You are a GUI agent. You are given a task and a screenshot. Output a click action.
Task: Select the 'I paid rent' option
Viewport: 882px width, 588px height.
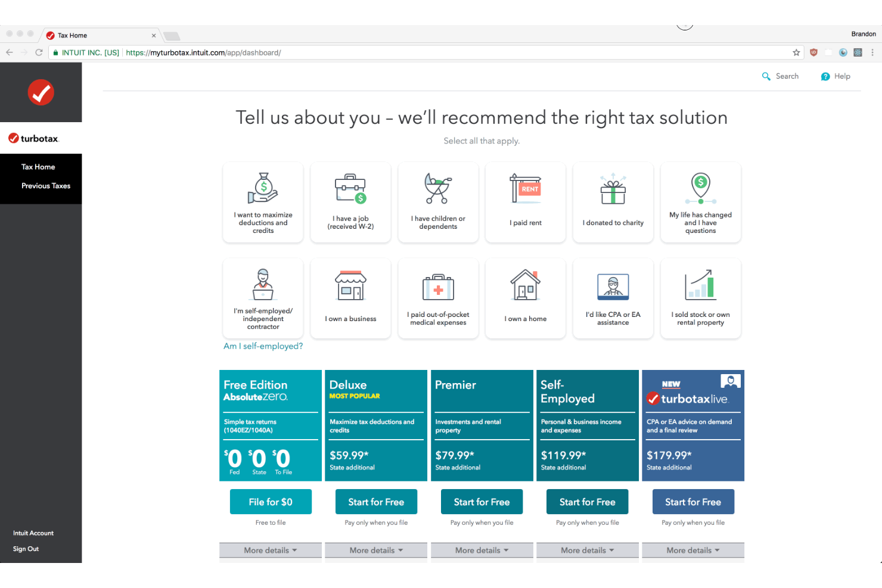point(526,202)
